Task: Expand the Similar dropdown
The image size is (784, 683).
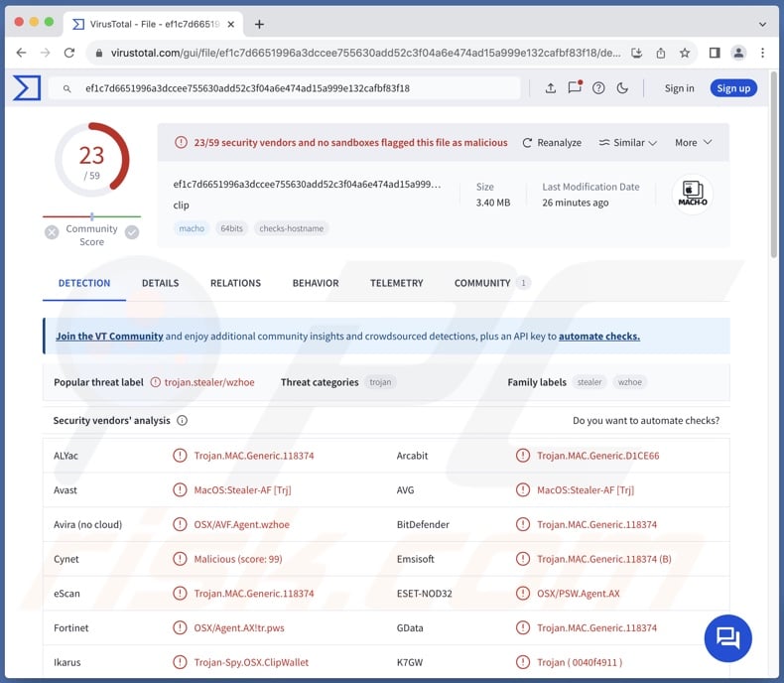Action: tap(628, 143)
